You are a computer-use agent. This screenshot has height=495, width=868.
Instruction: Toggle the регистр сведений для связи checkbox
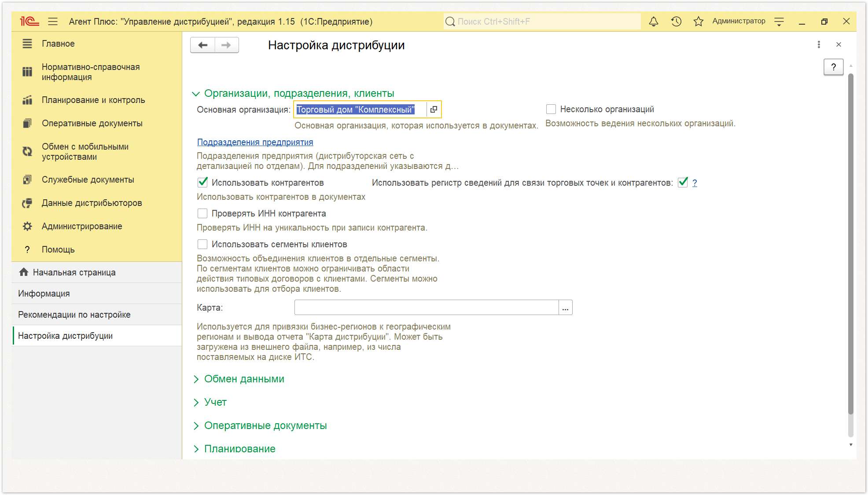[x=683, y=182]
